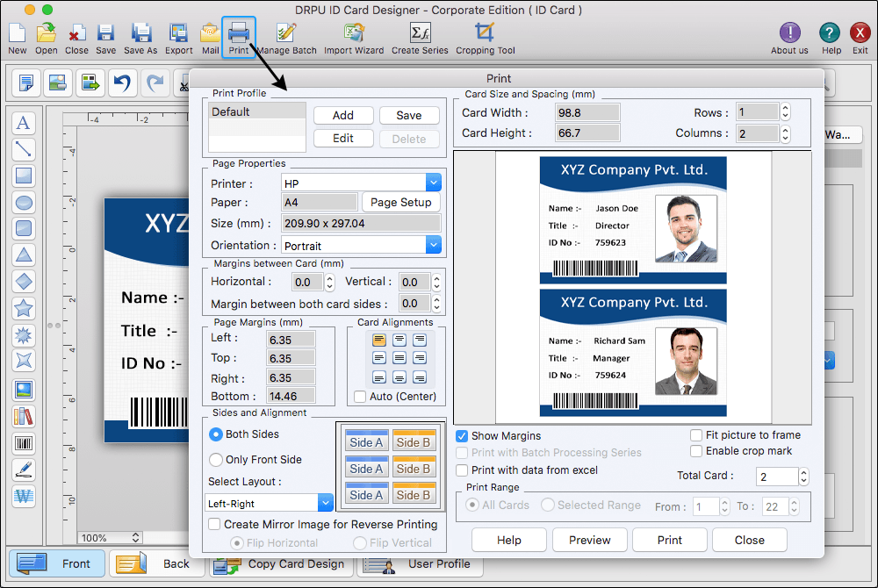Click the Undo arrow icon
This screenshot has height=588, width=878.
tap(122, 82)
